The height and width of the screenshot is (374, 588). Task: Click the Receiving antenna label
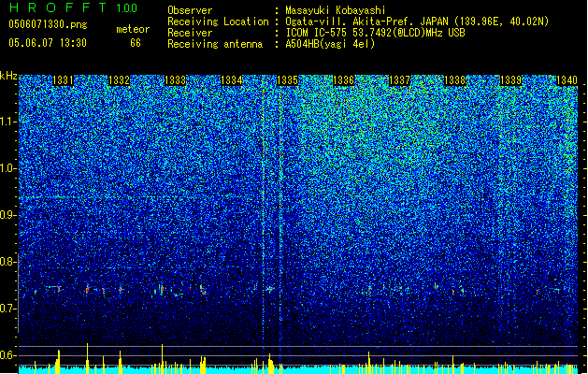point(215,44)
